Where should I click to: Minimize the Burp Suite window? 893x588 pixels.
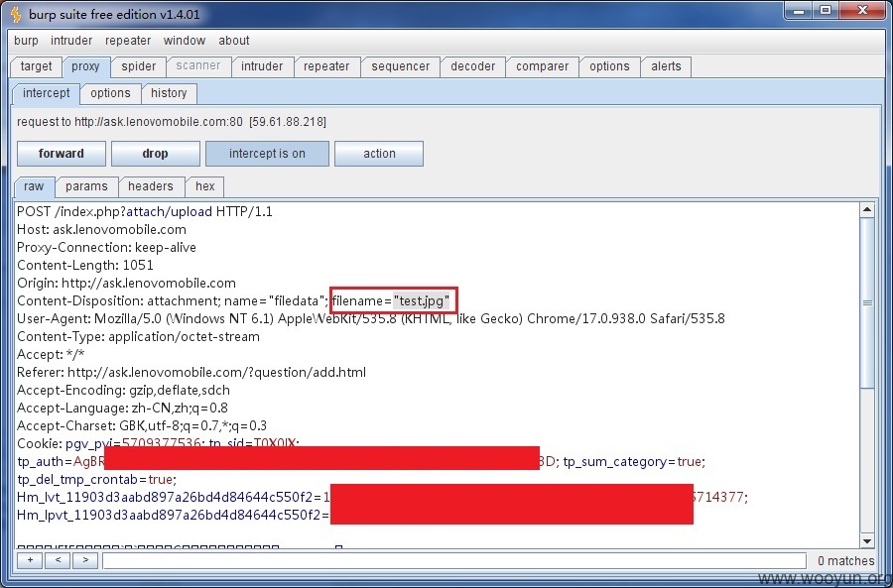(x=799, y=11)
